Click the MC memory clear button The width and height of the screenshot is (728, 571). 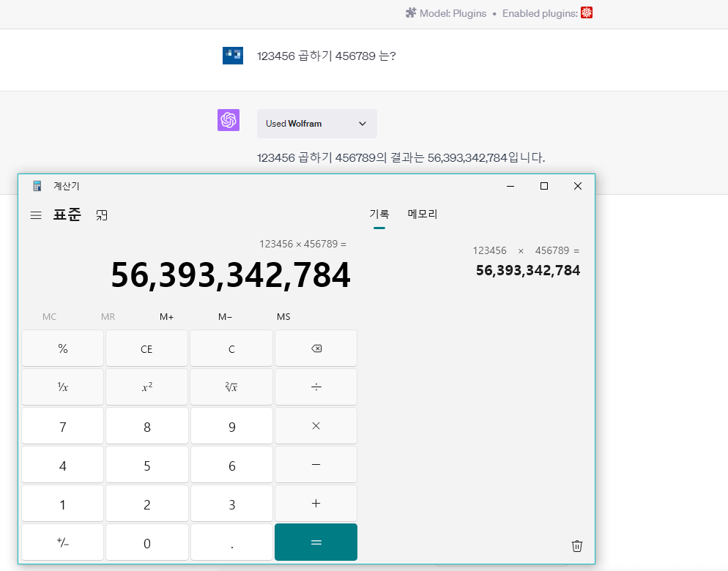(49, 317)
